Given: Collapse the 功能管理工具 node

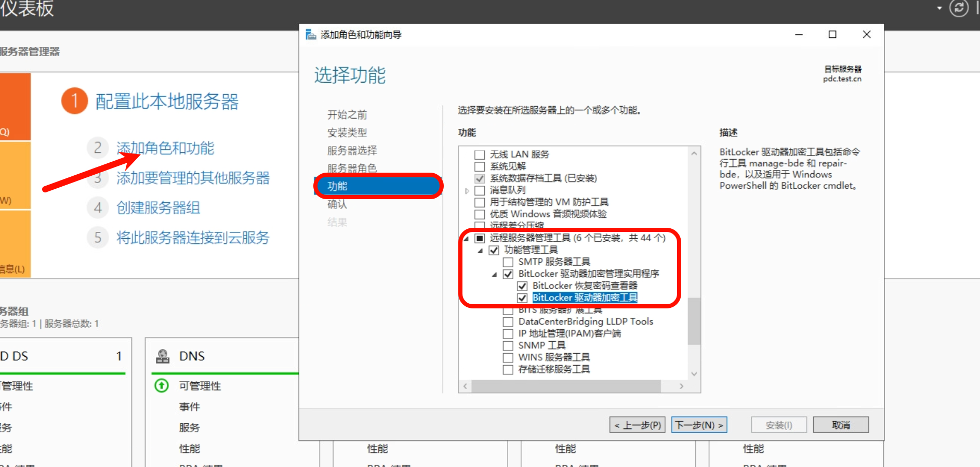Looking at the screenshot, I should pos(480,251).
